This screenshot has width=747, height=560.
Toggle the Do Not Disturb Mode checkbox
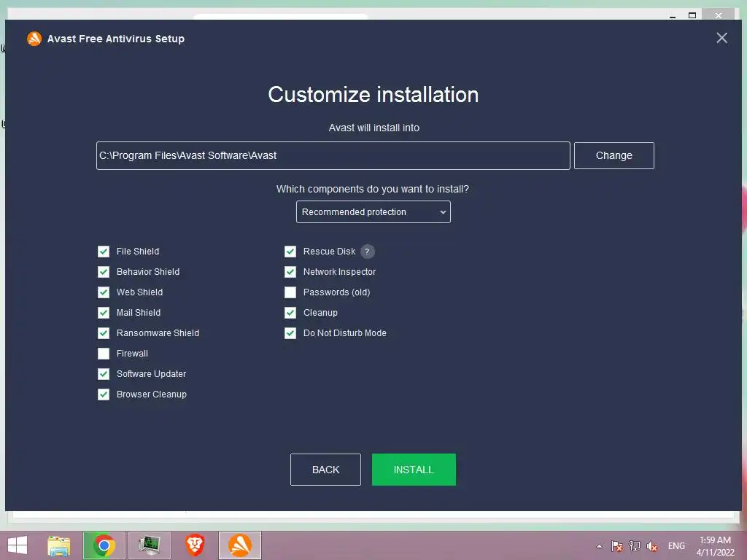pos(290,333)
